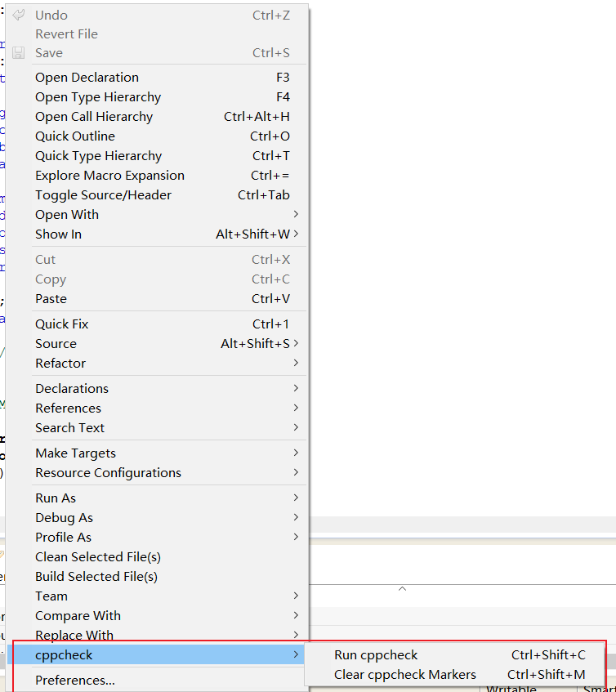Screen dimensions: 616x692
Task: Open the Profile As submenu
Action: pos(157,537)
